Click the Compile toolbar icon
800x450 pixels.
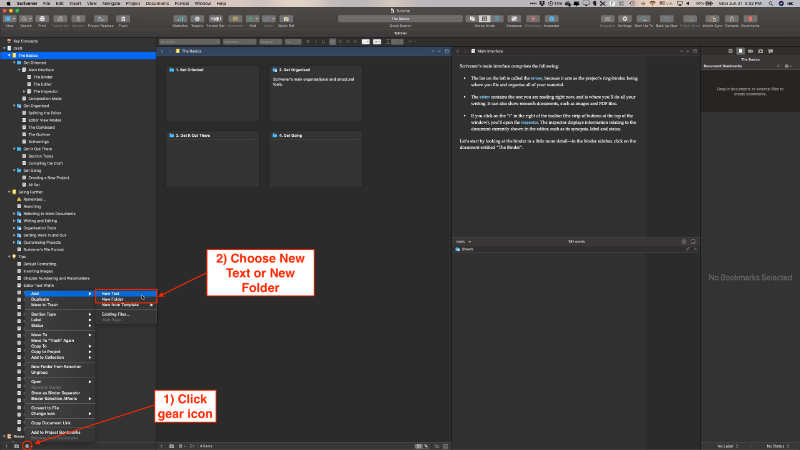click(732, 19)
